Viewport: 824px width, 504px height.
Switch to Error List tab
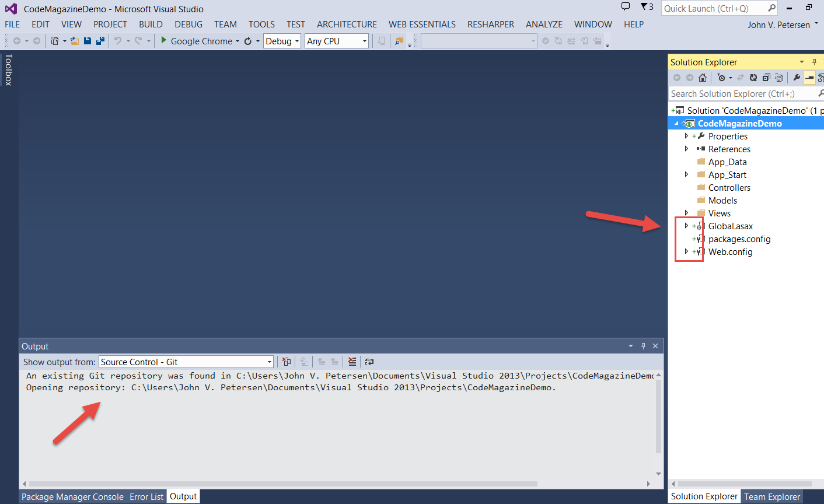click(x=146, y=496)
